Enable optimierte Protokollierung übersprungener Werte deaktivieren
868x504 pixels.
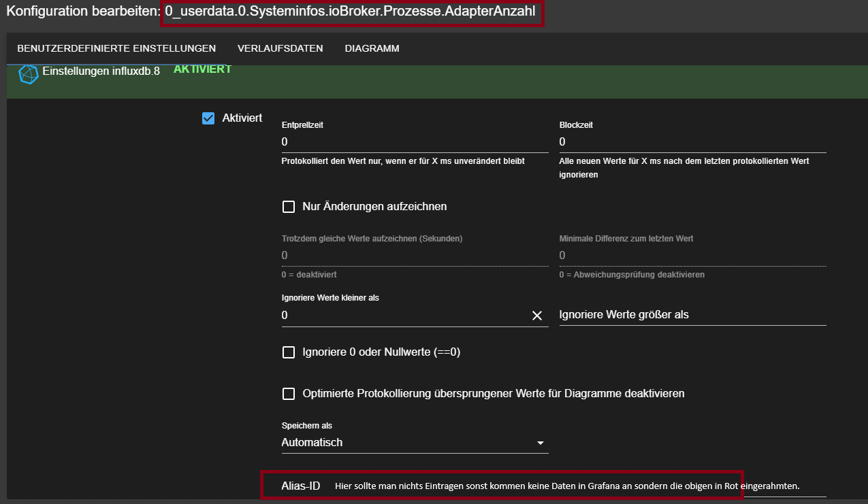(288, 393)
